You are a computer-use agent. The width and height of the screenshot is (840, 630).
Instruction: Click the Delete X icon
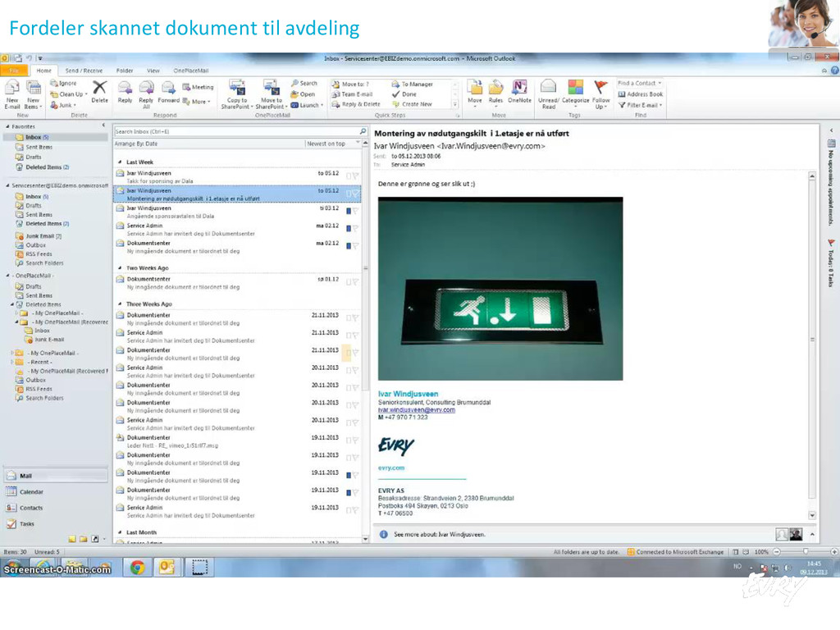[99, 87]
